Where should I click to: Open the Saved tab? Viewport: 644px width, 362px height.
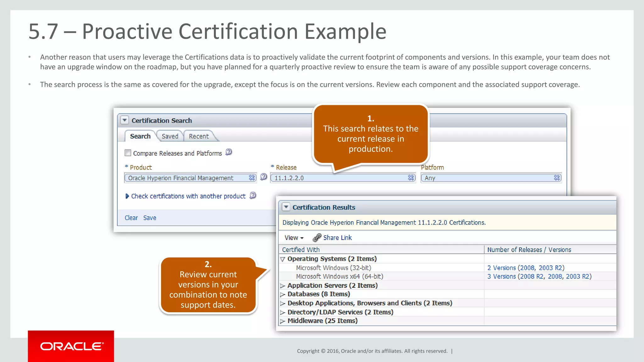(x=170, y=136)
